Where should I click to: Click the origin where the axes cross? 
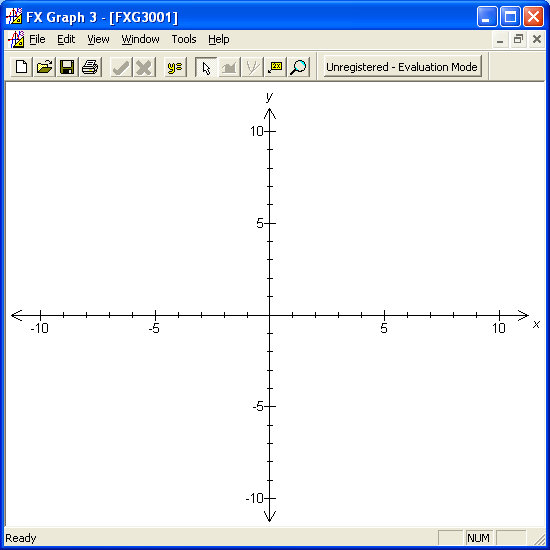pyautogui.click(x=270, y=315)
